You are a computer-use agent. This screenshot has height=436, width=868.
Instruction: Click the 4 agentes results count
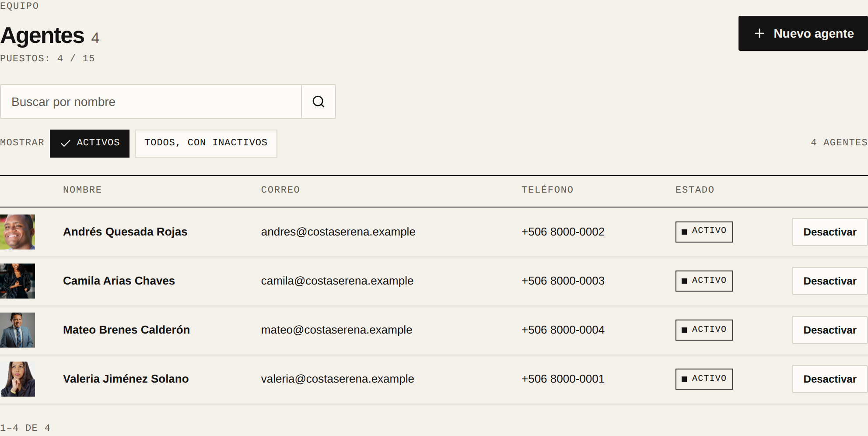tap(839, 142)
